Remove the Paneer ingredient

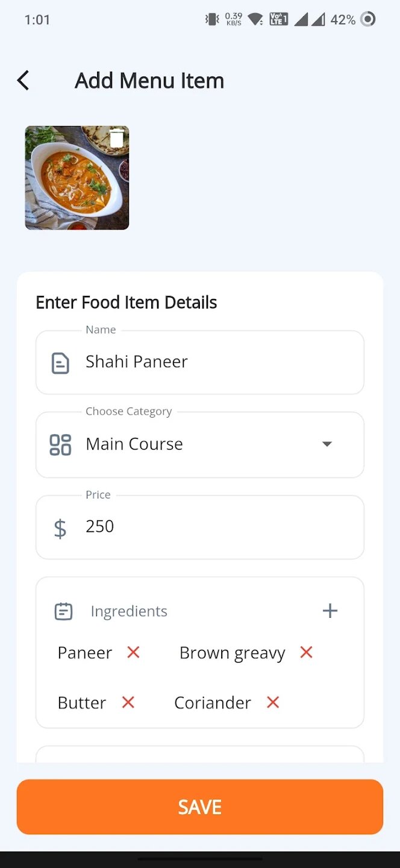pos(133,652)
